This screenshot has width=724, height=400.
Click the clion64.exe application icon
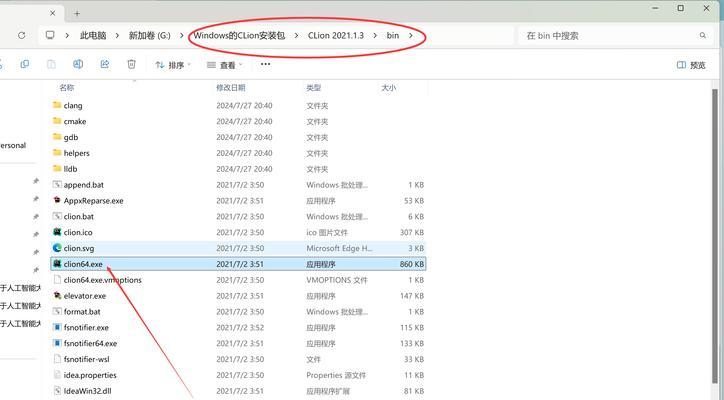57,264
